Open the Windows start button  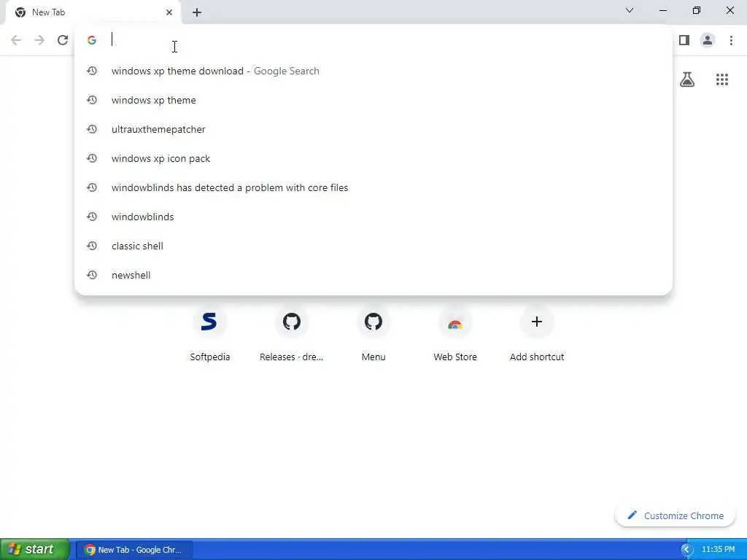(34, 549)
